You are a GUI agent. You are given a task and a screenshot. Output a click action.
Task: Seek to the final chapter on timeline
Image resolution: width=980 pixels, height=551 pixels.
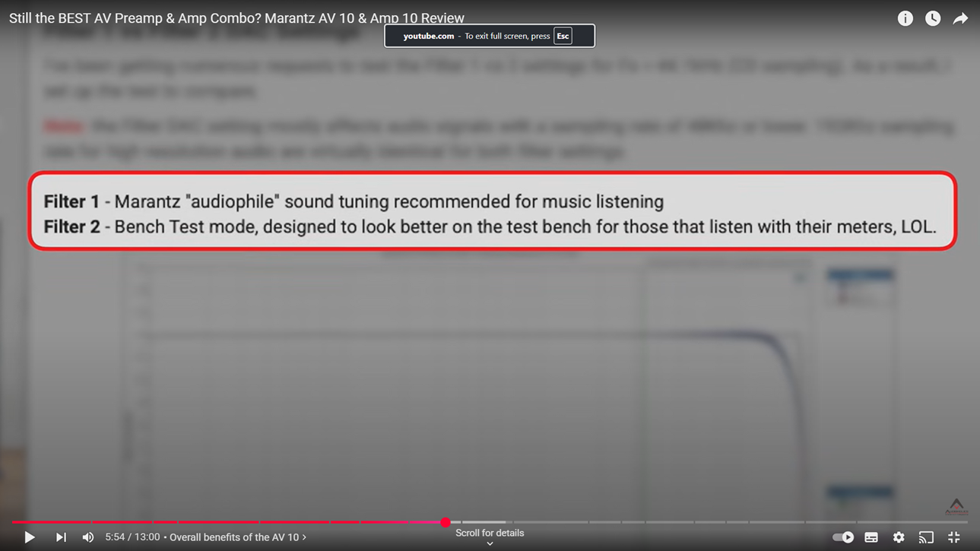(912, 522)
